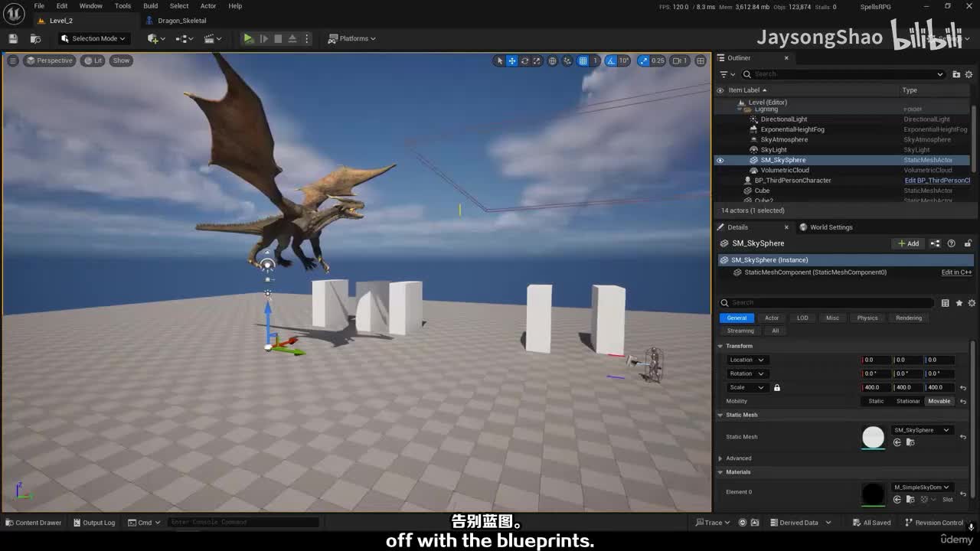Open the rotation snap value 10° menu

[x=624, y=60]
